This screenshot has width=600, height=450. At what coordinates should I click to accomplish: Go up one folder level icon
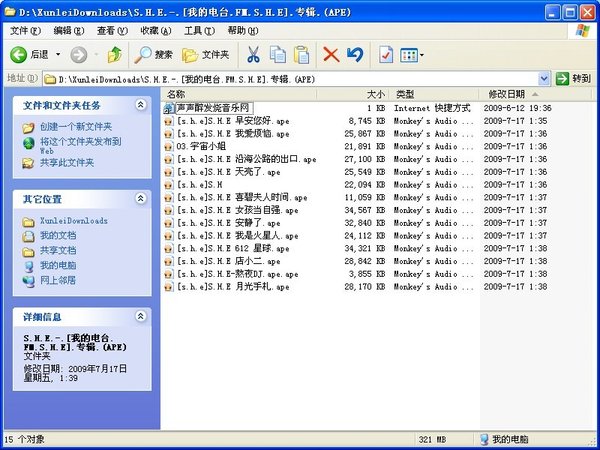click(114, 55)
